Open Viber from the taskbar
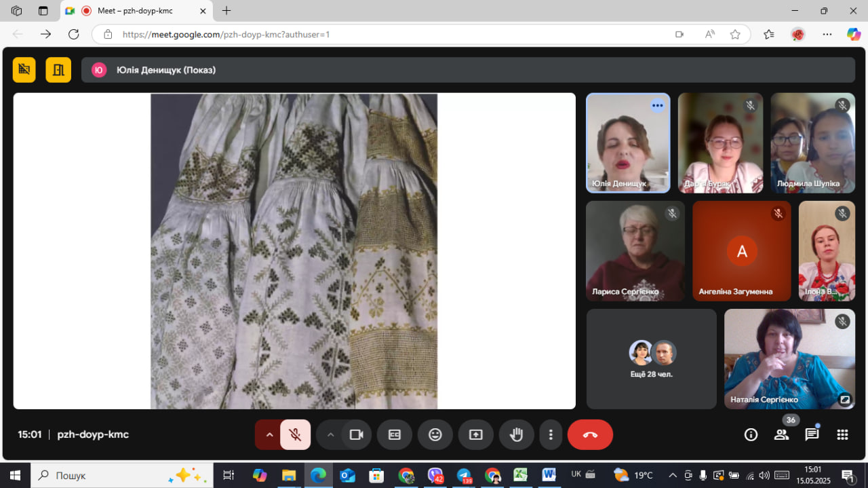This screenshot has height=488, width=868. point(435,475)
